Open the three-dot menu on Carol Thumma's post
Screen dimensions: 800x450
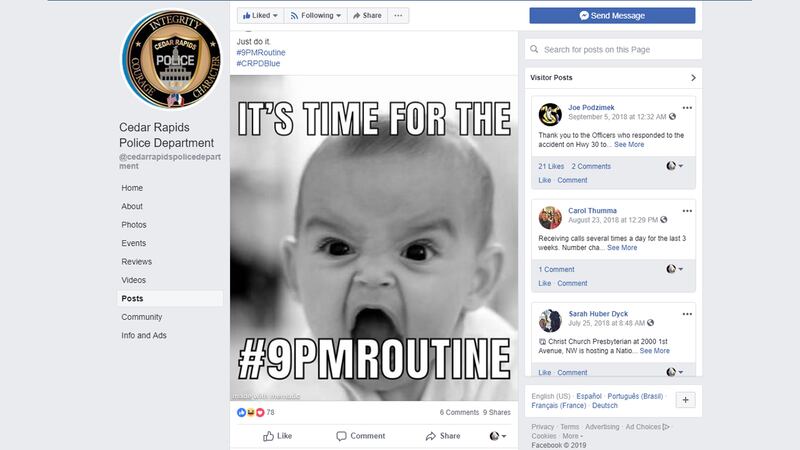[687, 208]
